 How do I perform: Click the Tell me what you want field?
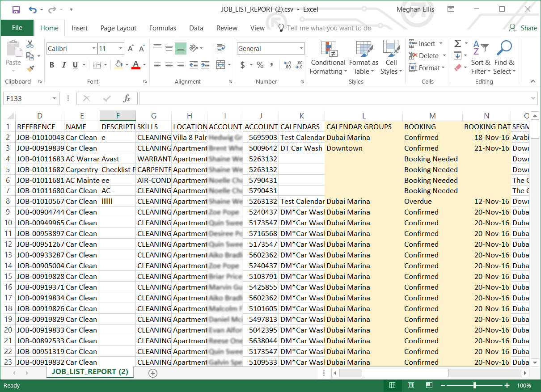click(329, 28)
